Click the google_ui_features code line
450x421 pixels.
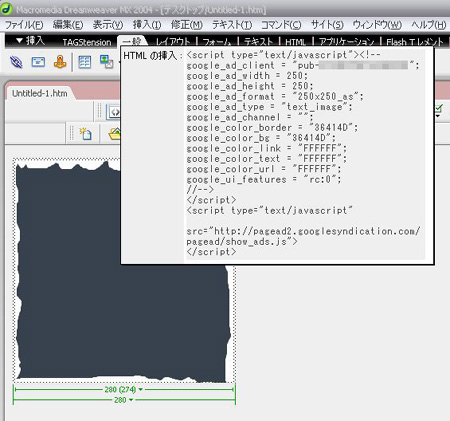(x=264, y=179)
